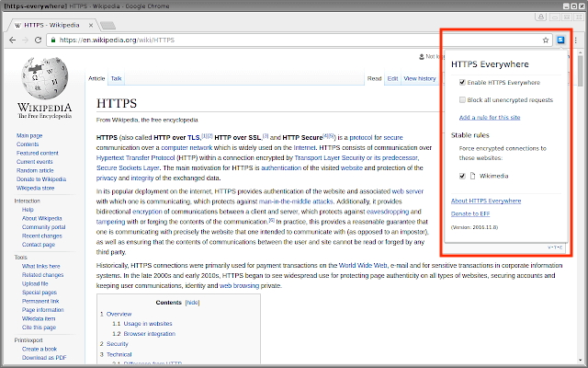Viewport: 588px width, 368px height.
Task: Click the Donate to EFF link
Action: tap(471, 213)
